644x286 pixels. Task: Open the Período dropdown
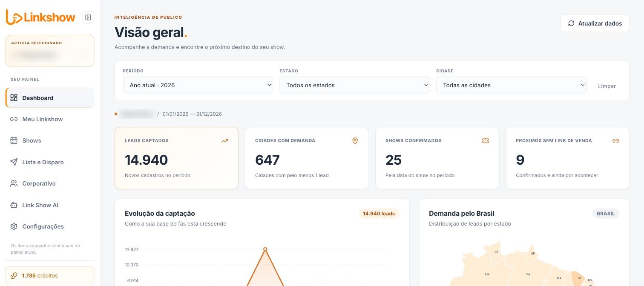pyautogui.click(x=198, y=85)
